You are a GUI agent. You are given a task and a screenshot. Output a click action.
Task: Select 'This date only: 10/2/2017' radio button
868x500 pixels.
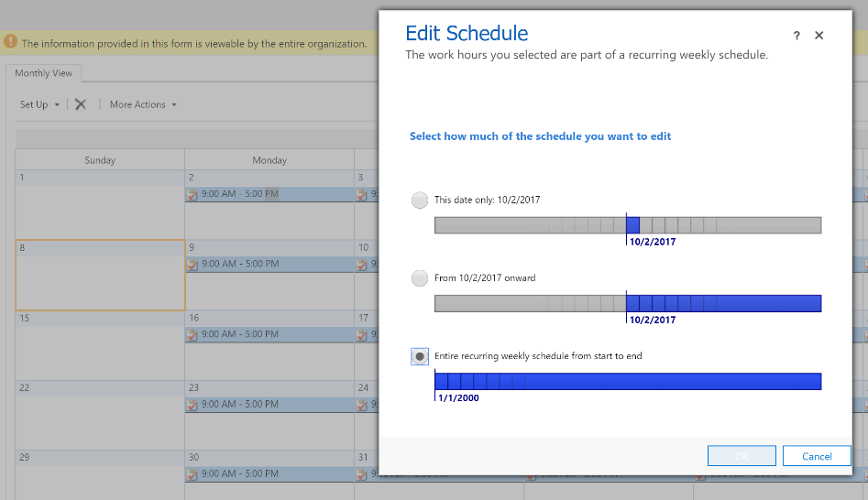pos(420,200)
